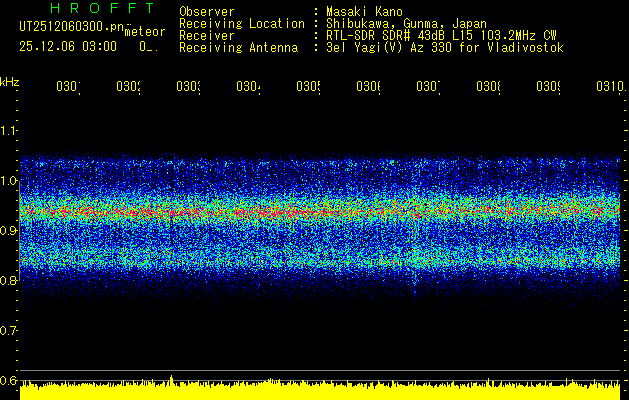Click the green meteor label
Viewport: 629px width, 400px height.
coord(144,32)
